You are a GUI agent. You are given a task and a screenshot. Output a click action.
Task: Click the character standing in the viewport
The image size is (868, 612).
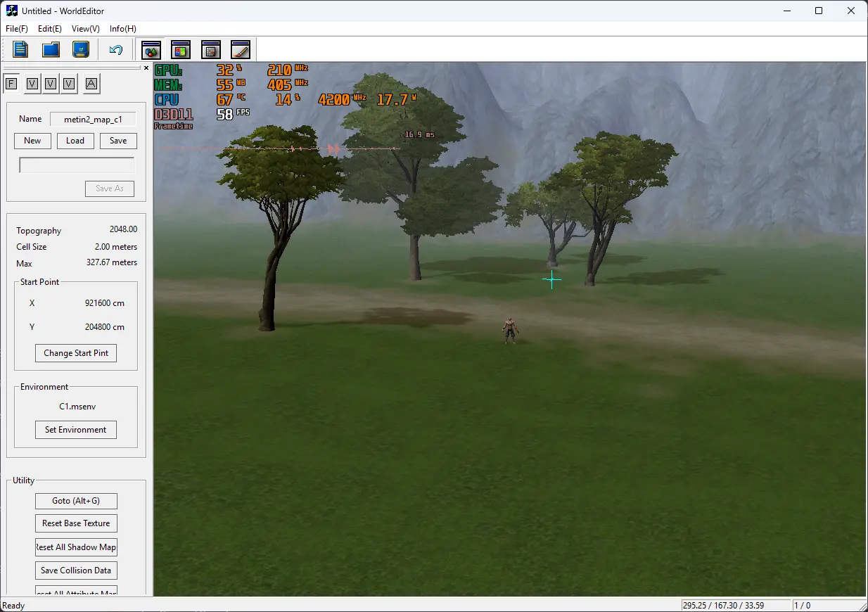click(x=510, y=331)
